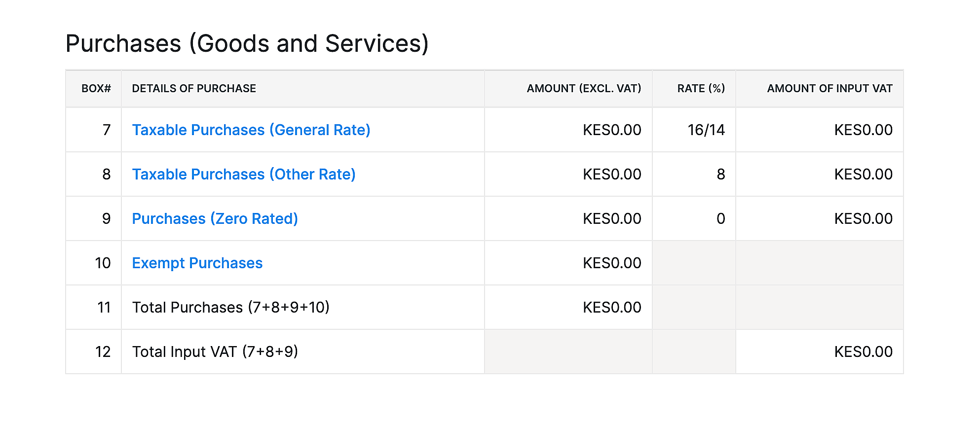Select the Total Purchases KES0.00 amount cell
Screen dimensions: 980x422
pos(611,307)
